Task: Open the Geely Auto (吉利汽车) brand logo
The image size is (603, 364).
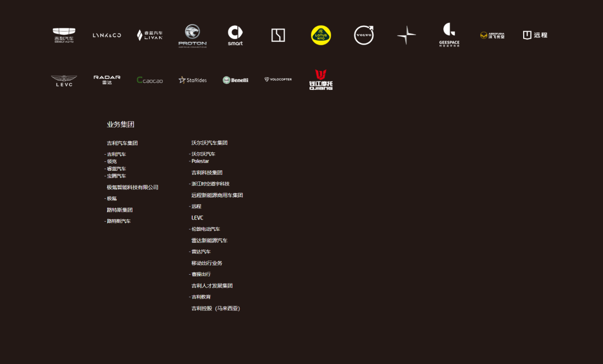Action: point(64,35)
